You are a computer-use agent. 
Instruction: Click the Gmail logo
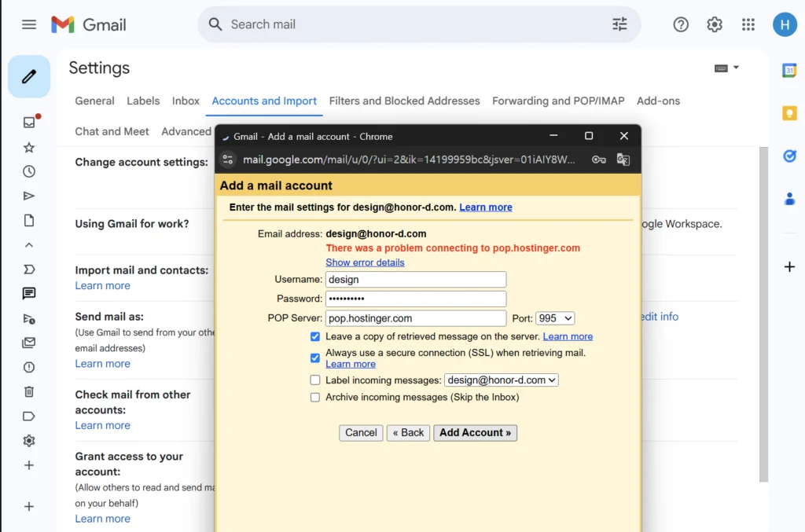(89, 24)
